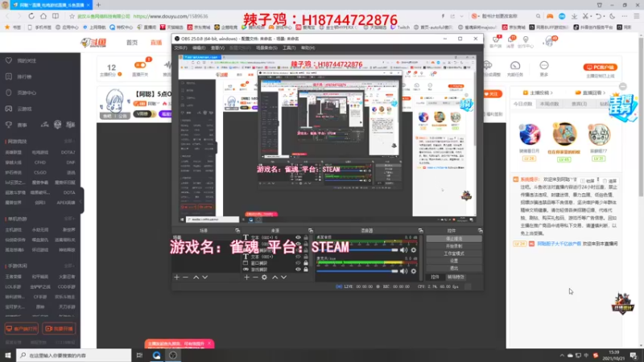Viewport: 644px width, 362px height.
Task: Bookmark this page with the star icon
Action: (x=72, y=16)
